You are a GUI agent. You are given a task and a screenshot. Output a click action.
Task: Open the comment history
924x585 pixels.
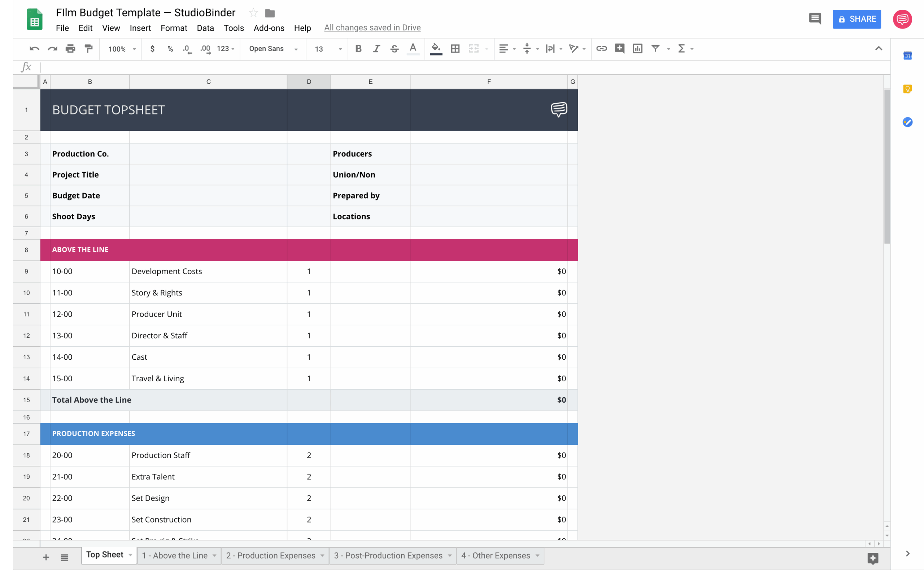815,19
